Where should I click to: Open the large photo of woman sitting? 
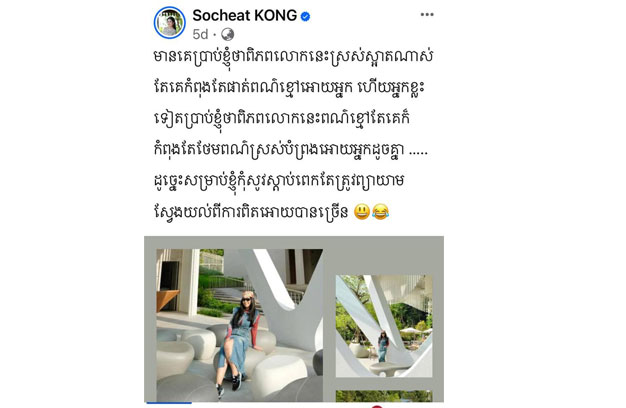(x=240, y=325)
